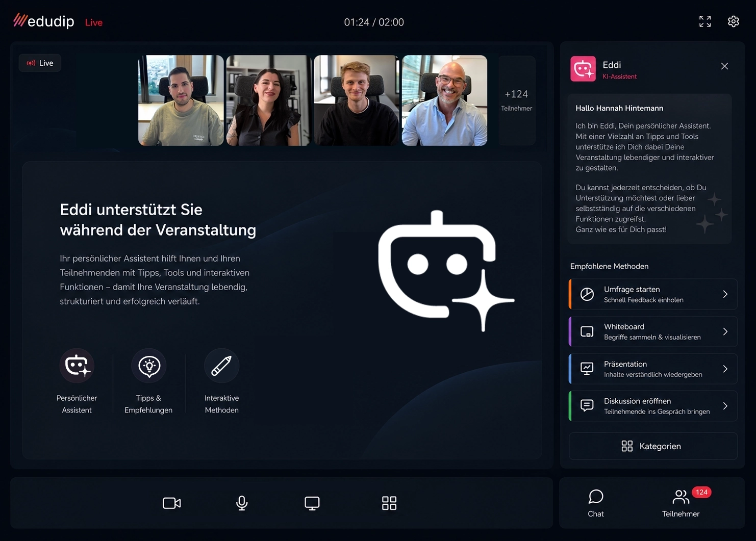Expand Whiteboard chevron
The height and width of the screenshot is (541, 756).
725,331
